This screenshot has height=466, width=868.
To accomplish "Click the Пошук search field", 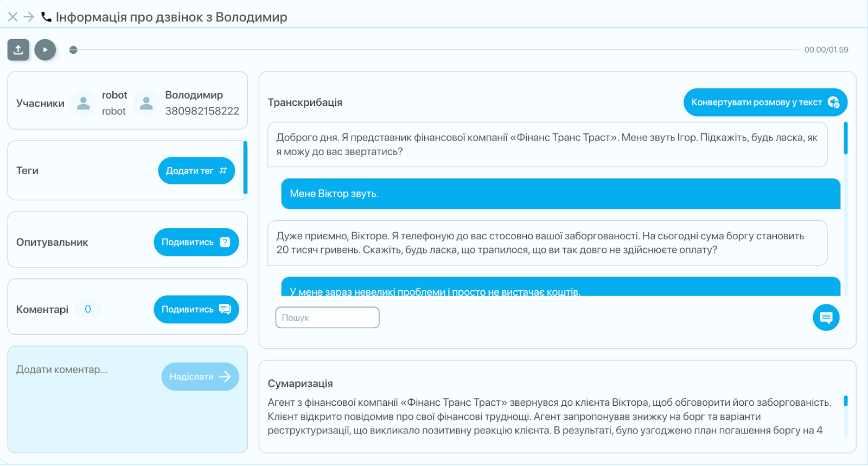I will click(327, 317).
